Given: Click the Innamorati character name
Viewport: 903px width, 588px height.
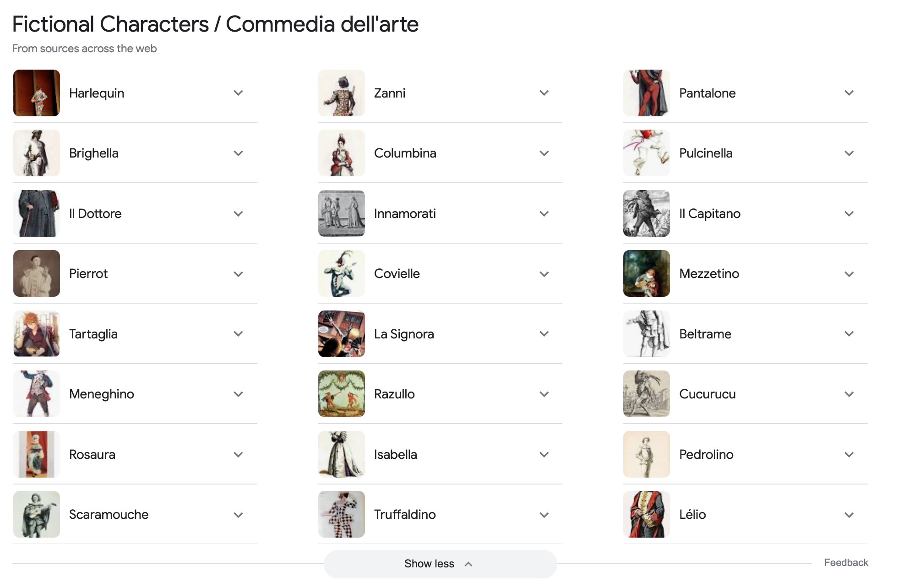Looking at the screenshot, I should pyautogui.click(x=405, y=214).
